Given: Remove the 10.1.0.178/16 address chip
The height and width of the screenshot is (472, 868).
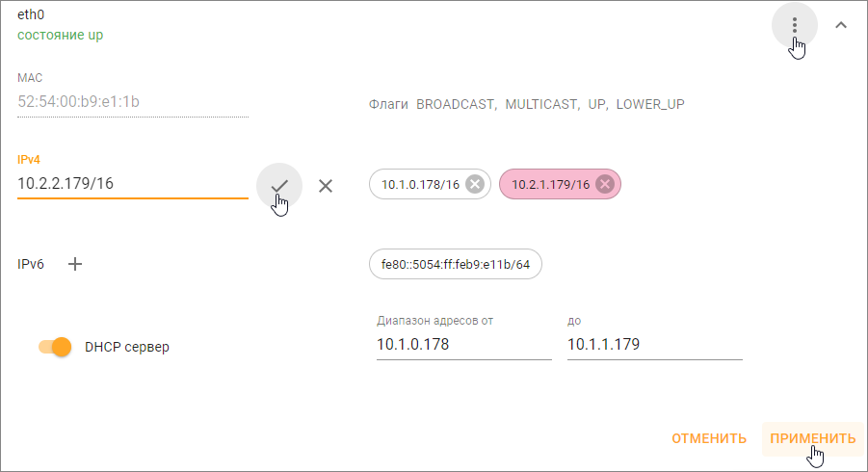Looking at the screenshot, I should pyautogui.click(x=474, y=184).
